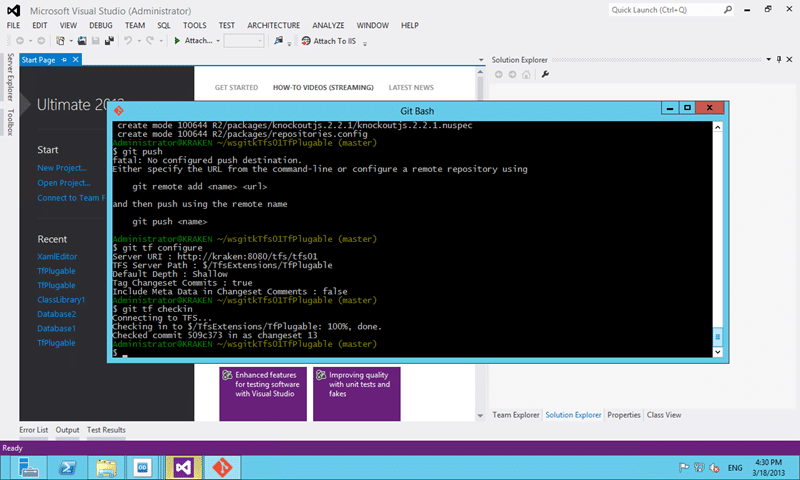800x480 pixels.
Task: Open the solution configurations combo box
Action: [x=244, y=41]
